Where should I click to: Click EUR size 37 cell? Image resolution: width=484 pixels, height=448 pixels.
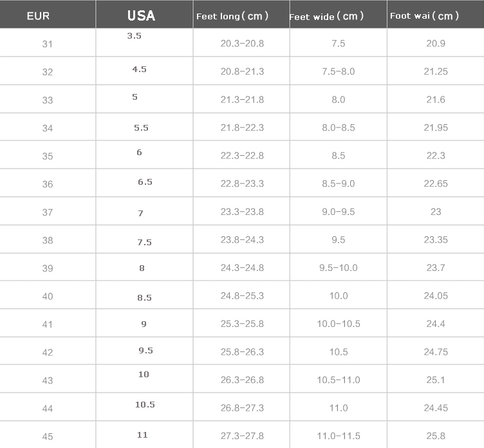[48, 212]
